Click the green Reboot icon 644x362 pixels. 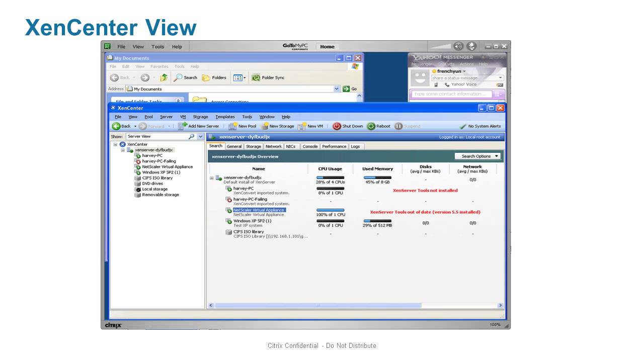[371, 126]
